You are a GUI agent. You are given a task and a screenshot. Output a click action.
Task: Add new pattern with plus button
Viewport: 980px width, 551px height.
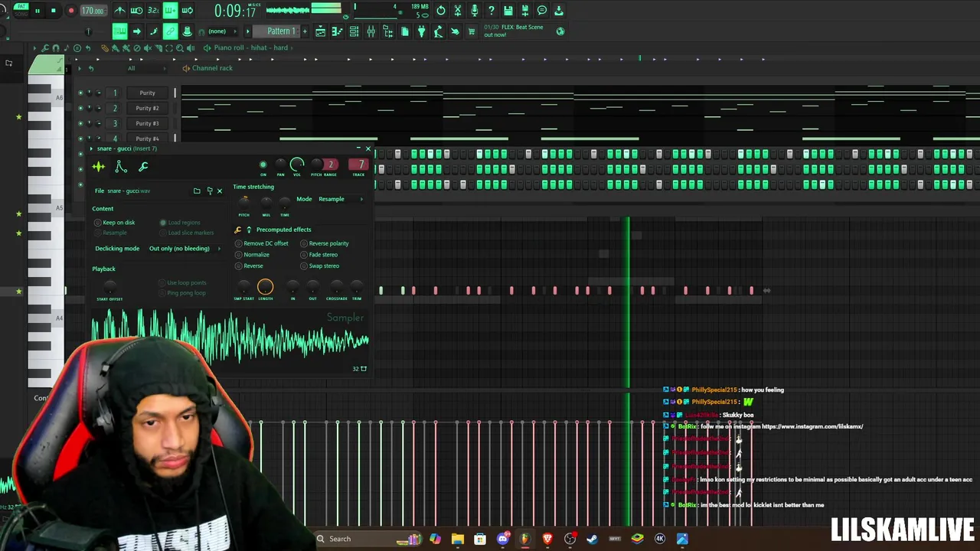[x=305, y=31]
